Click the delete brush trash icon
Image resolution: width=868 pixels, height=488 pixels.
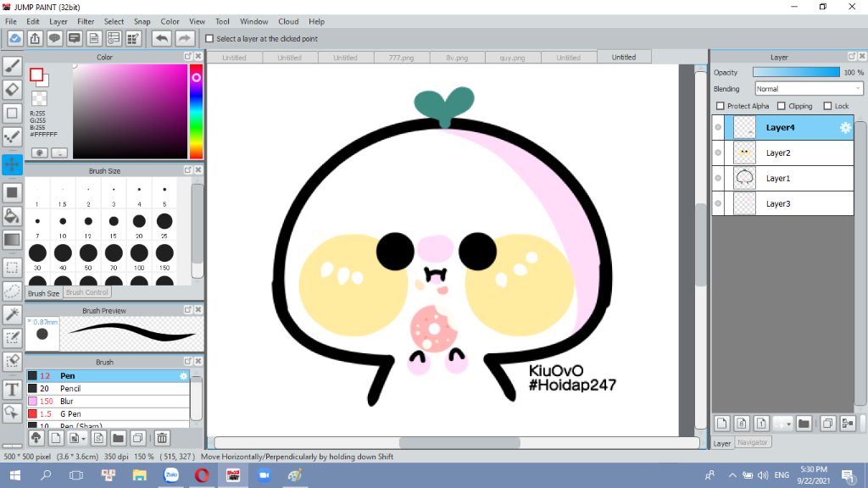coord(162,438)
